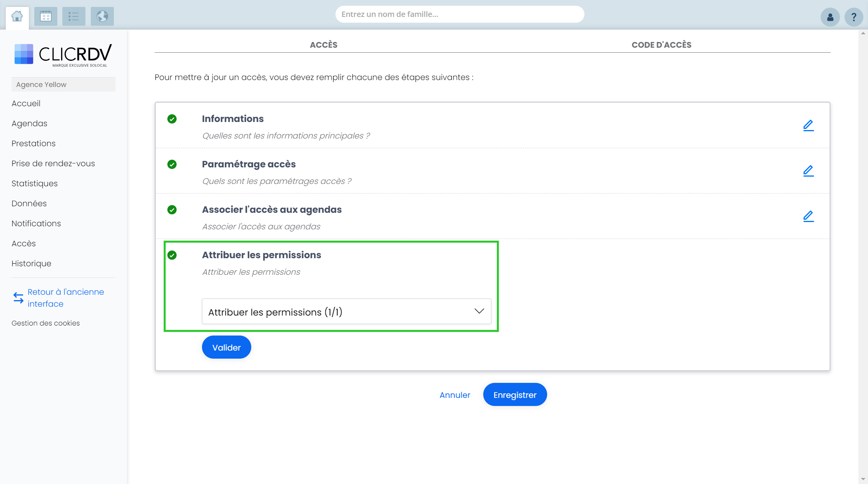Viewport: 868px width, 486px height.
Task: Open Prise de rendez-vous in sidebar
Action: (53, 163)
